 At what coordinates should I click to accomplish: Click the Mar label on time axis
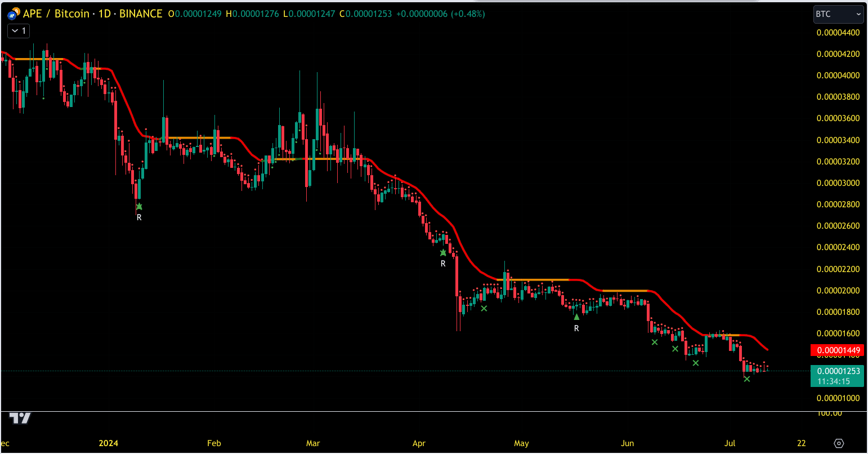click(313, 443)
